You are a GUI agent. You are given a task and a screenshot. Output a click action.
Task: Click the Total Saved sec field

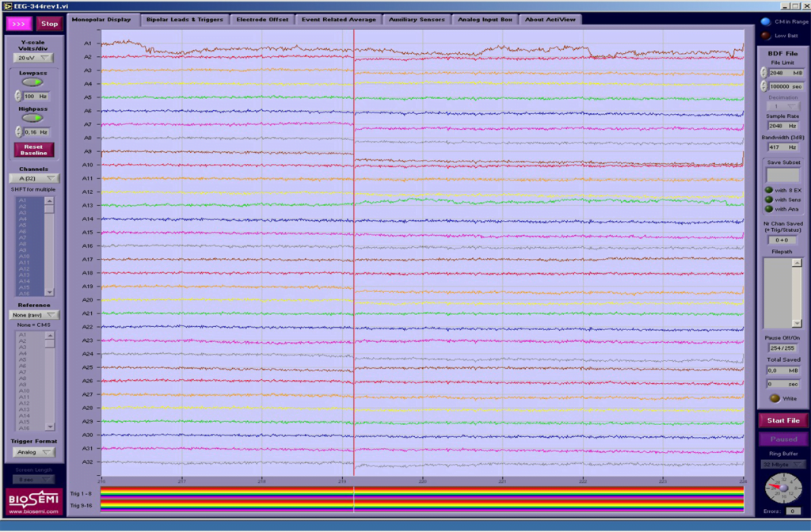click(x=783, y=384)
